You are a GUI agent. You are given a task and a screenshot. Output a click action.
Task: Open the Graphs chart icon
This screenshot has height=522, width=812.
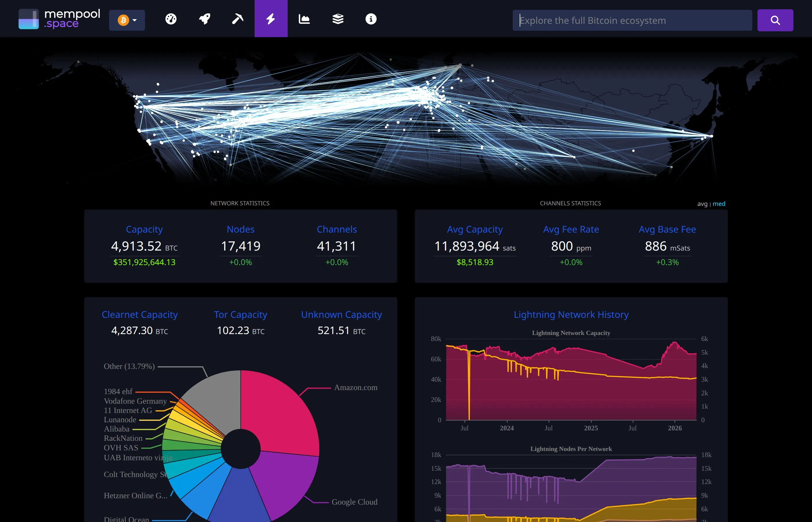coord(304,19)
